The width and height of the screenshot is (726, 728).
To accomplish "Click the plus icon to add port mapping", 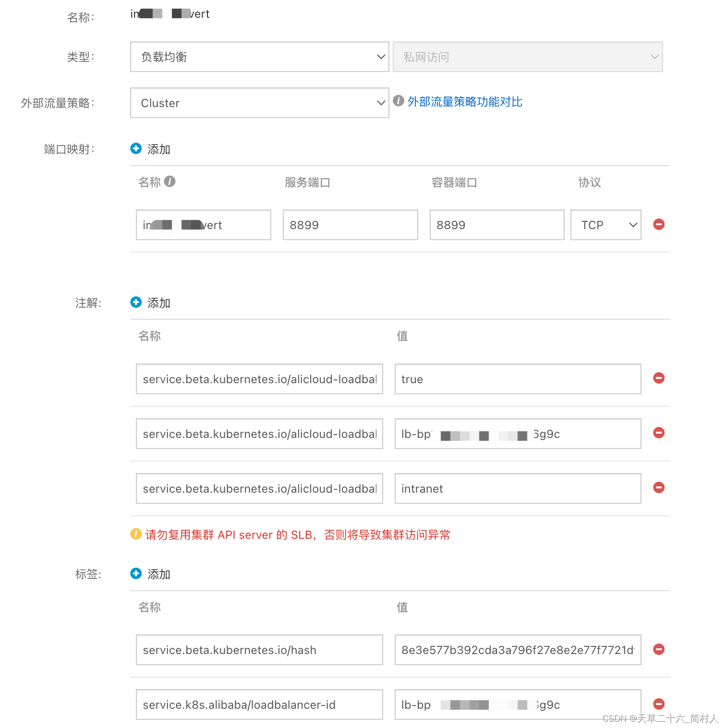I will coord(136,148).
